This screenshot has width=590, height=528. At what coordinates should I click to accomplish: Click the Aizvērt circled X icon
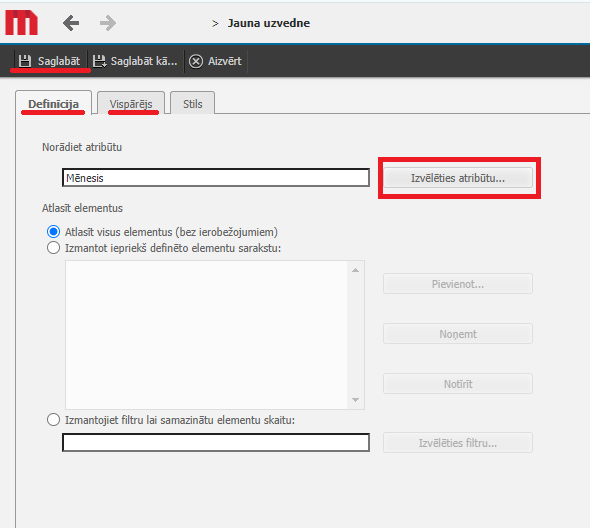point(196,61)
